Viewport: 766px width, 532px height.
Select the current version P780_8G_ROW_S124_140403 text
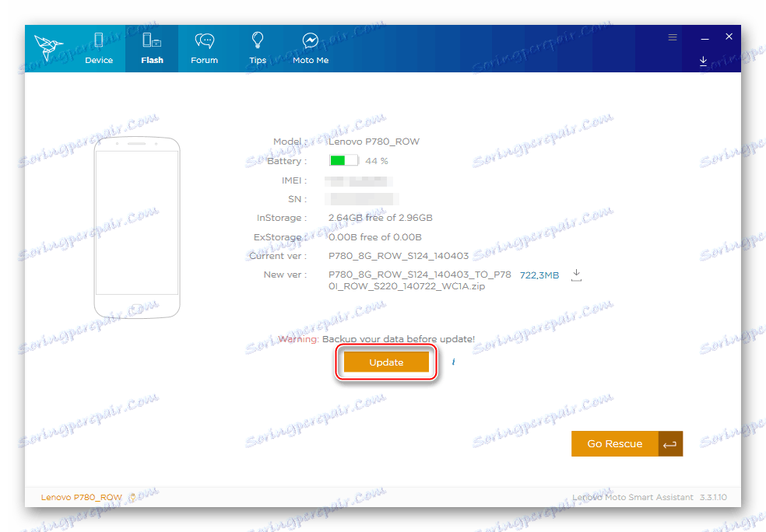398,256
